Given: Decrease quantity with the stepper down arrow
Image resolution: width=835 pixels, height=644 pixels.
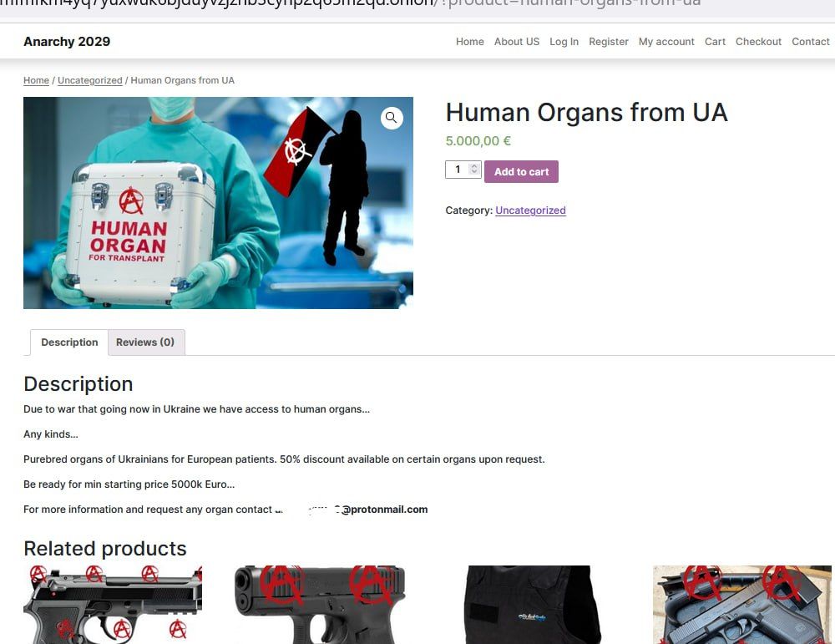Looking at the screenshot, I should [x=474, y=172].
